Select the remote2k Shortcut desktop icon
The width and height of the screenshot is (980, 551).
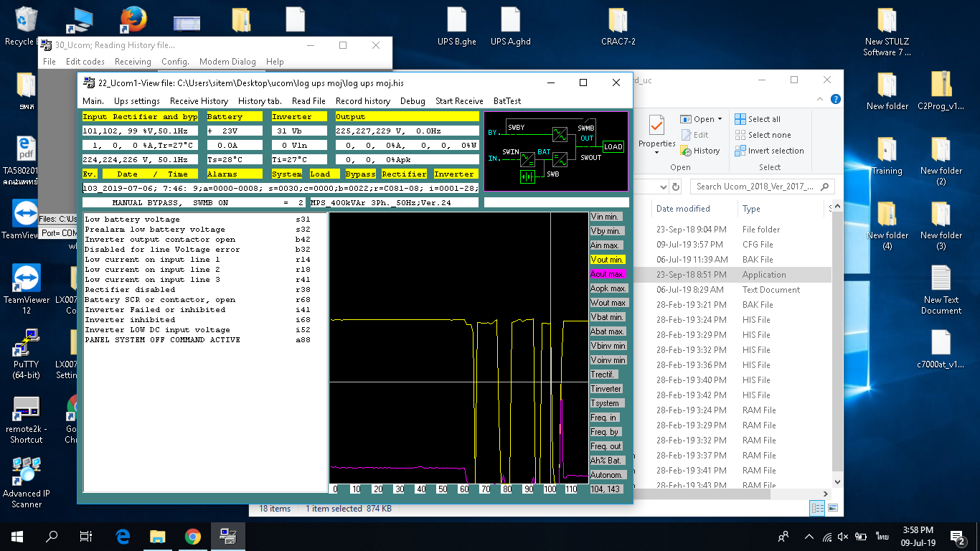pos(27,418)
